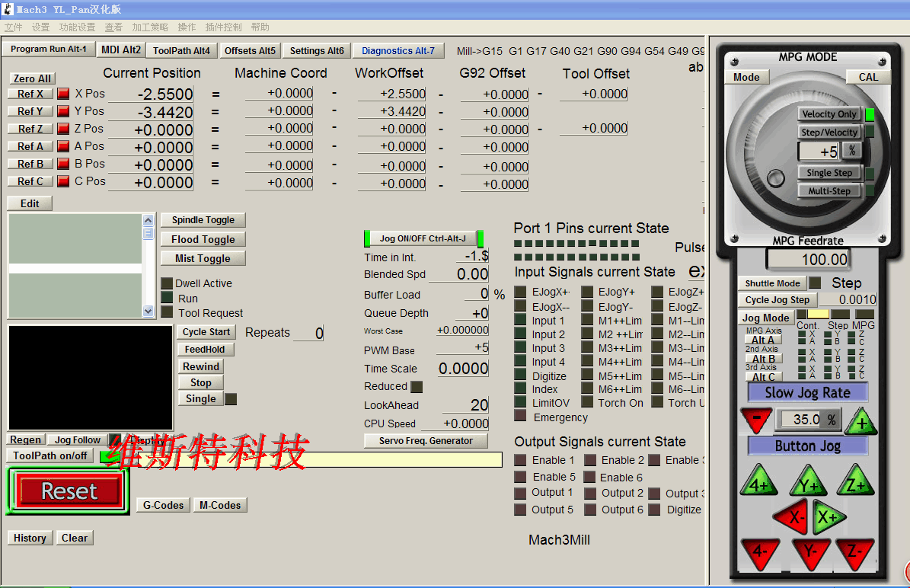
Task: Toggle Jog Follow
Action: (x=77, y=440)
